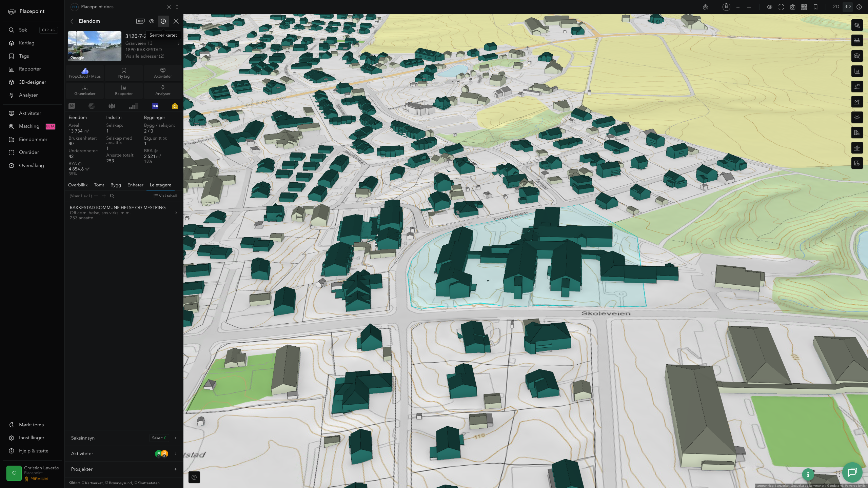Center the map with Sentrer kartet button
Image resolution: width=868 pixels, height=488 pixels.
tap(163, 21)
